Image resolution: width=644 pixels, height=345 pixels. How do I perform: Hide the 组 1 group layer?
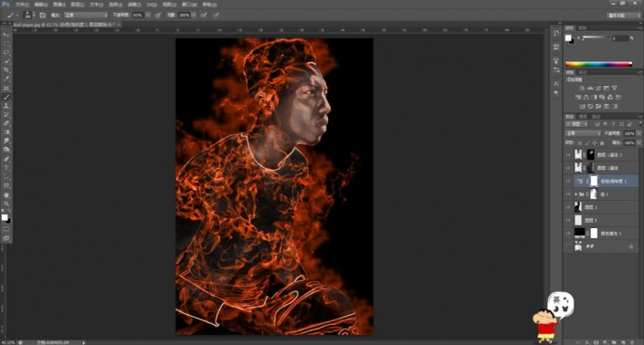(568, 194)
